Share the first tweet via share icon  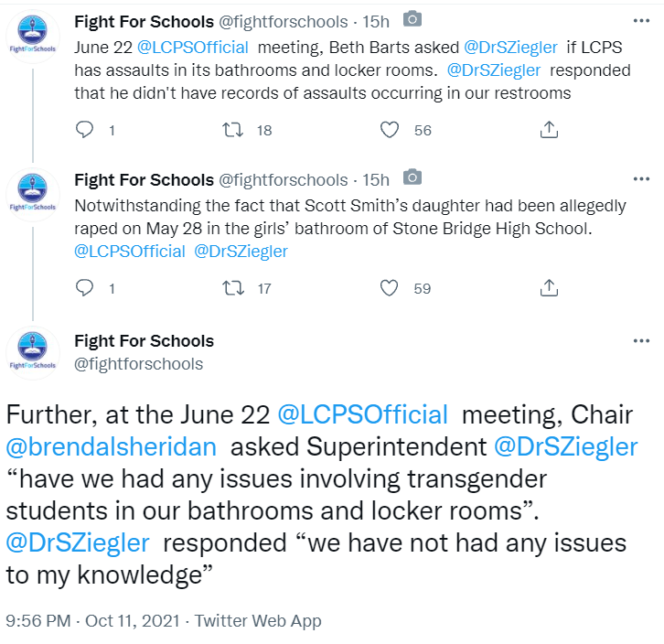coord(549,130)
